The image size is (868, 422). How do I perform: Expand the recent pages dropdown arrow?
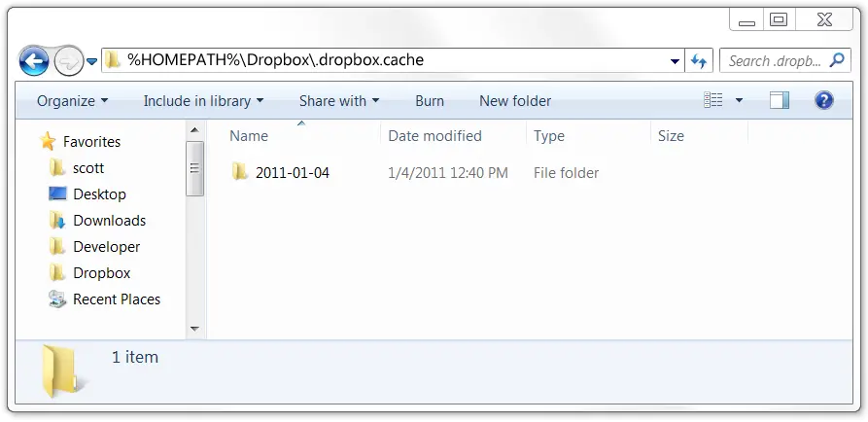click(92, 62)
